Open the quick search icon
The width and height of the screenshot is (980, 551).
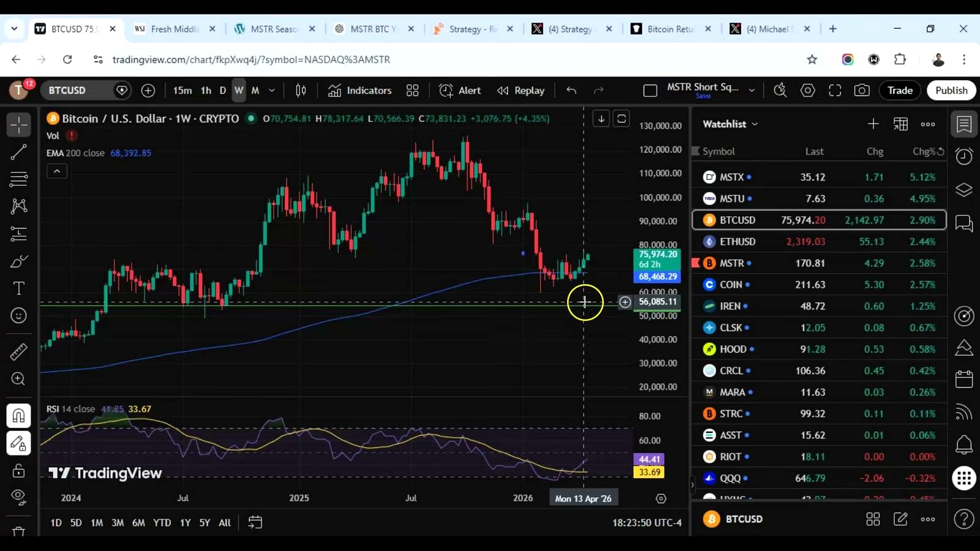780,91
